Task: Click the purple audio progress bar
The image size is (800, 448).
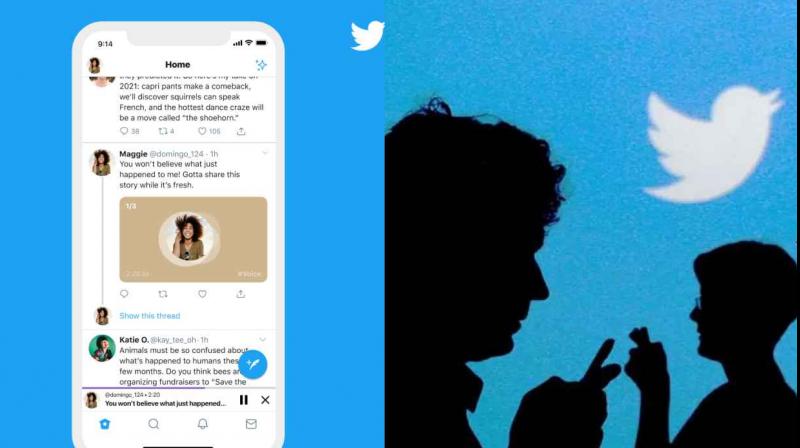Action: click(143, 388)
